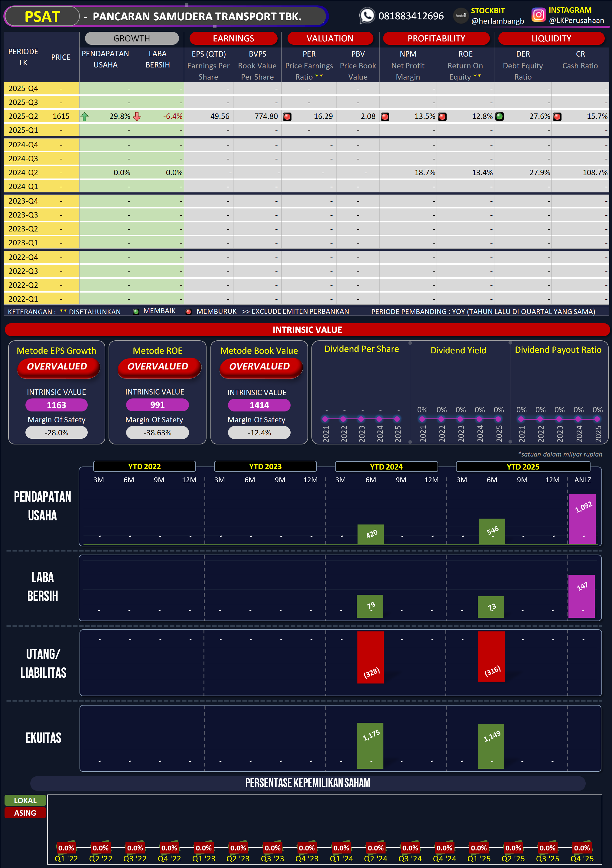
Task: Click the 73 net profit bar
Action: (491, 607)
